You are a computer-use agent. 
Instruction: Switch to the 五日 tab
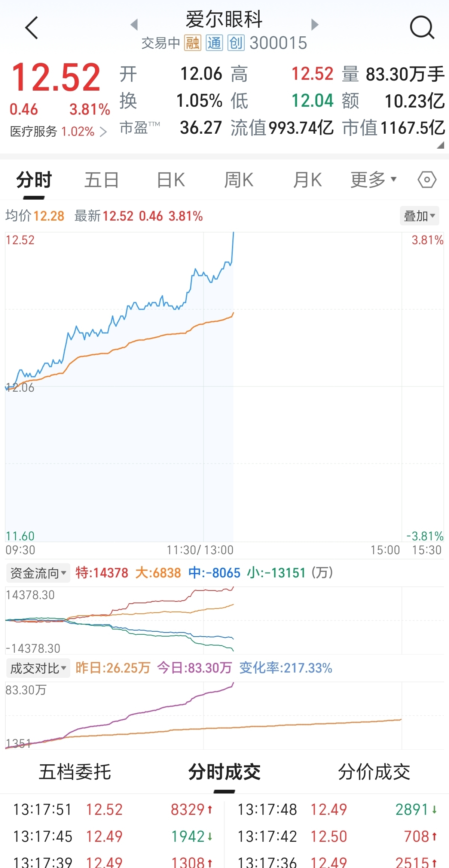coord(101,180)
